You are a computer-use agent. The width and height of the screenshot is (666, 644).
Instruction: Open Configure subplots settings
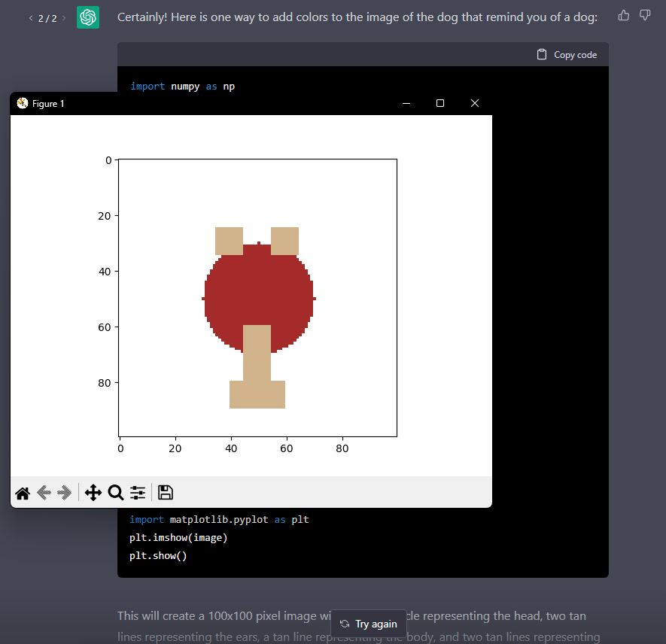point(138,493)
